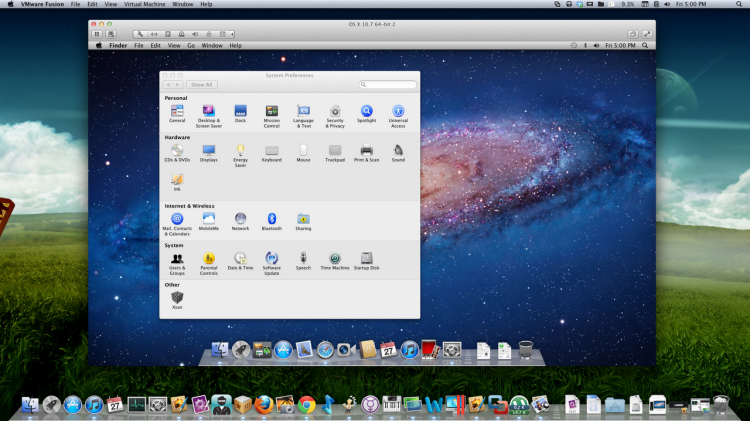
Task: Open the Virtual Machine menu
Action: [x=143, y=5]
